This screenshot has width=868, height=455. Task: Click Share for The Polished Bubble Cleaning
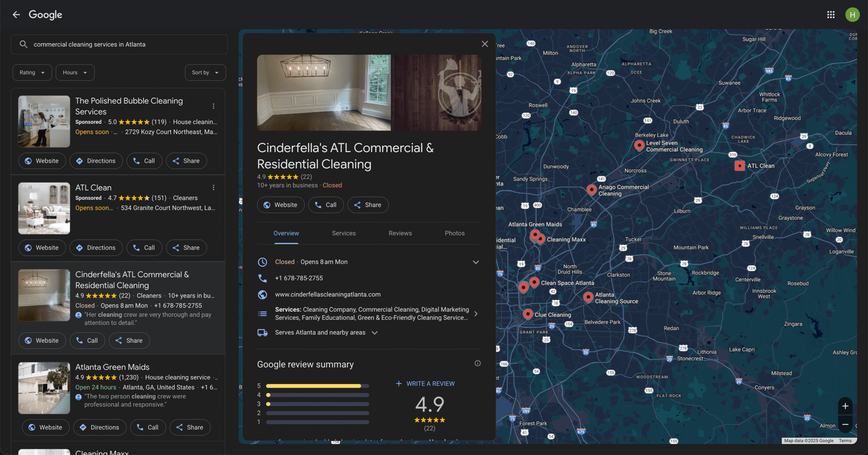point(186,161)
